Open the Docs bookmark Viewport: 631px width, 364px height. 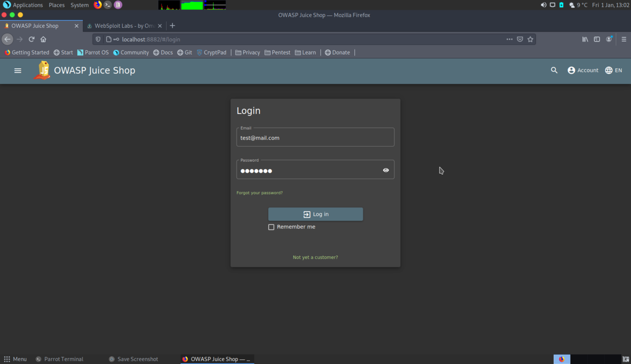pyautogui.click(x=163, y=53)
